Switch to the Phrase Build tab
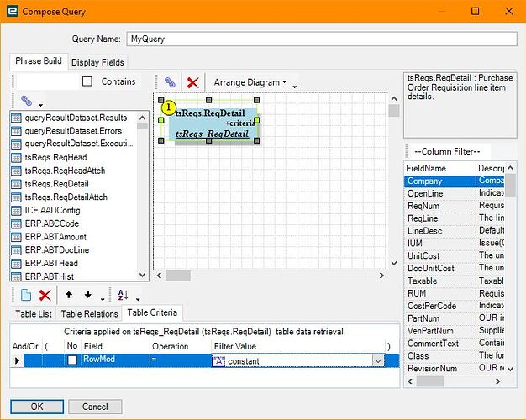Image resolution: width=526 pixels, height=420 pixels. pos(39,61)
